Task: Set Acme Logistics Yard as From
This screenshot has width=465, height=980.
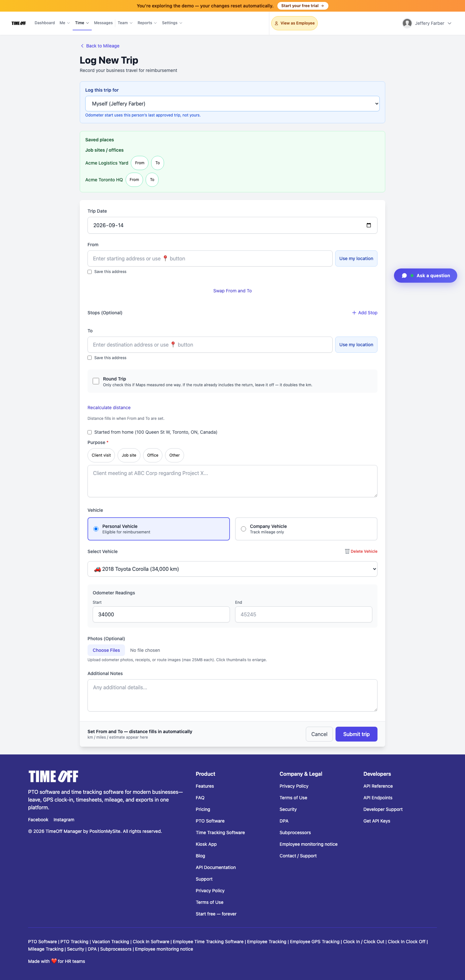Action: [x=140, y=163]
